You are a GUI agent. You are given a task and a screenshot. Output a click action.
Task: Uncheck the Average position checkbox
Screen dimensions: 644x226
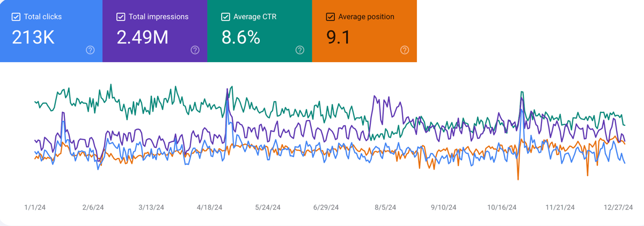coord(331,17)
